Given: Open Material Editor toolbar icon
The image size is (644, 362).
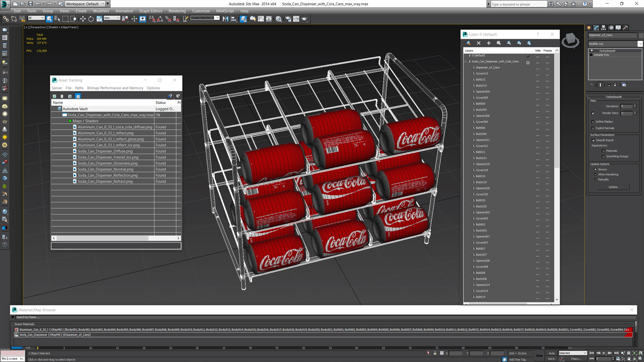Looking at the screenshot, I should coord(278,19).
